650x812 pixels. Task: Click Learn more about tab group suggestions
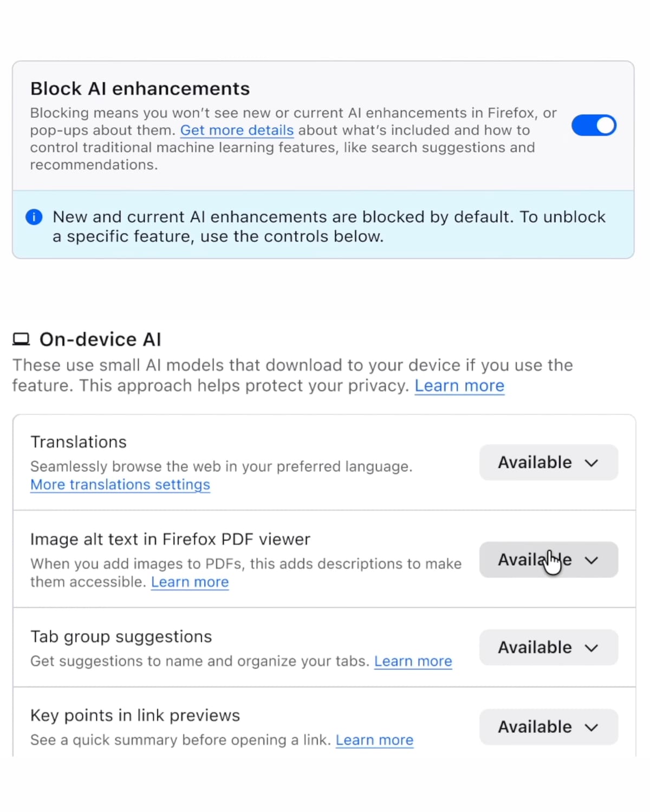pyautogui.click(x=413, y=661)
